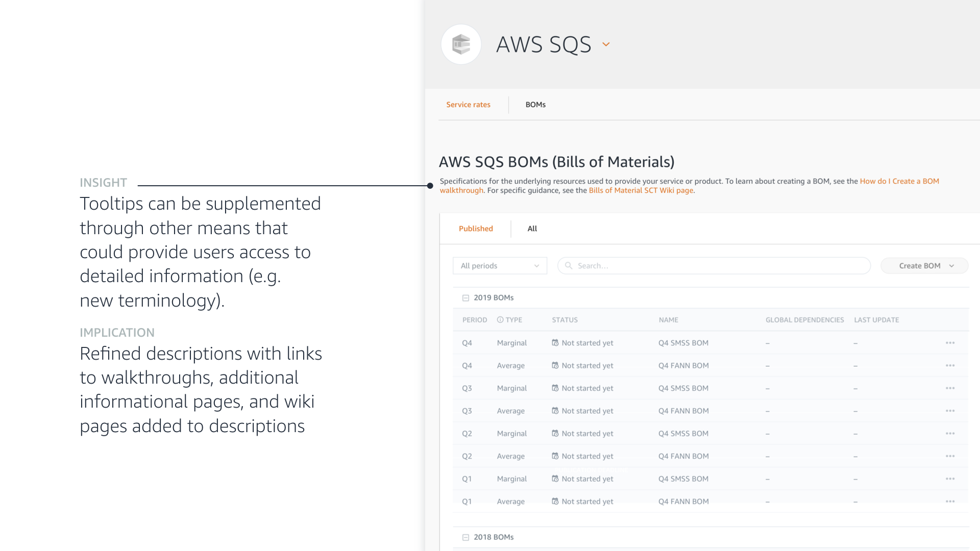This screenshot has width=980, height=551.
Task: Open the more options menu for the Q3 Average row
Action: [x=950, y=411]
